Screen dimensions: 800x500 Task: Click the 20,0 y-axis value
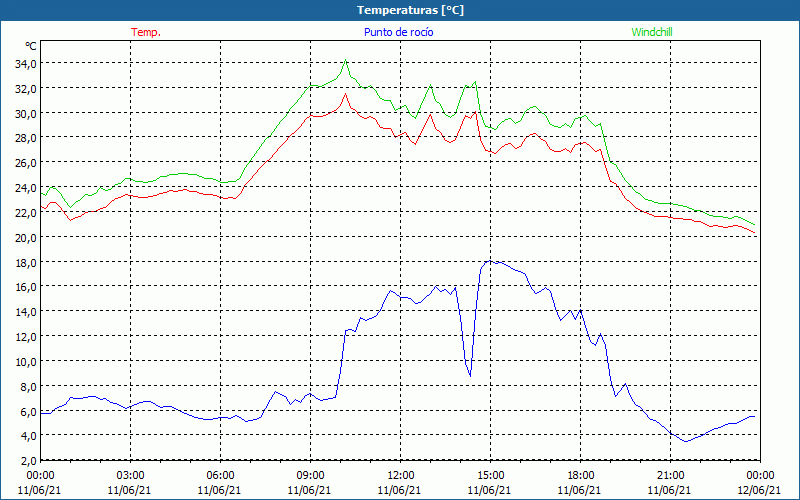click(27, 238)
